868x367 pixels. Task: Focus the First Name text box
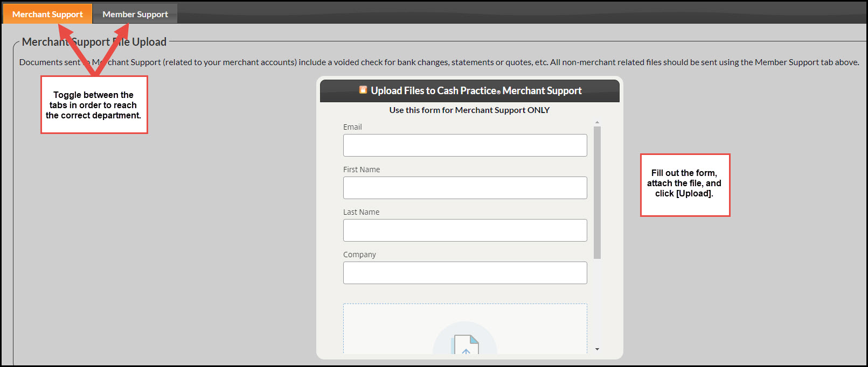(x=465, y=188)
